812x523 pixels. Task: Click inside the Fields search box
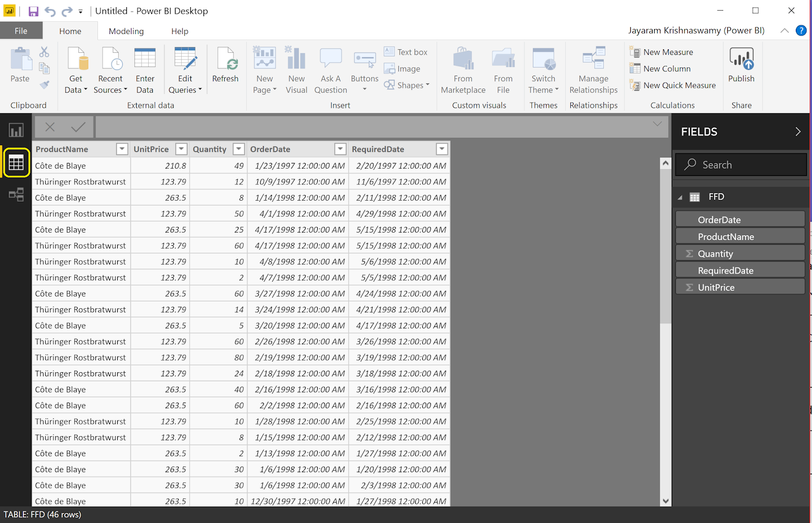click(x=741, y=165)
